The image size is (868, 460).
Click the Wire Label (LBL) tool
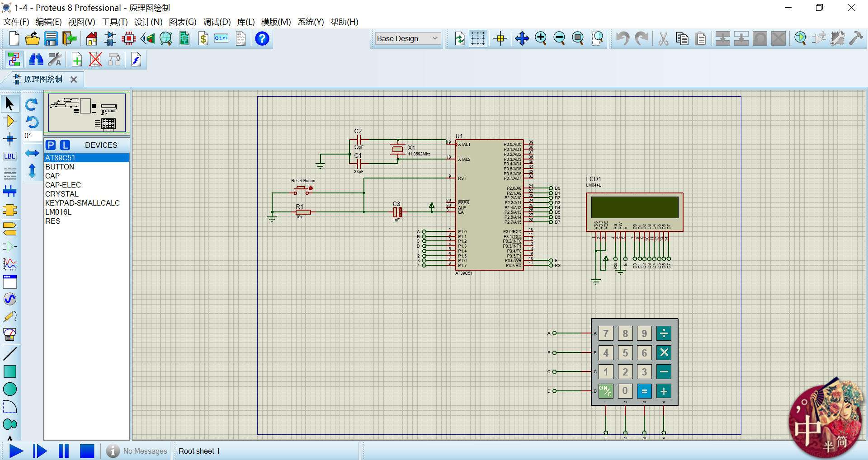(x=9, y=156)
